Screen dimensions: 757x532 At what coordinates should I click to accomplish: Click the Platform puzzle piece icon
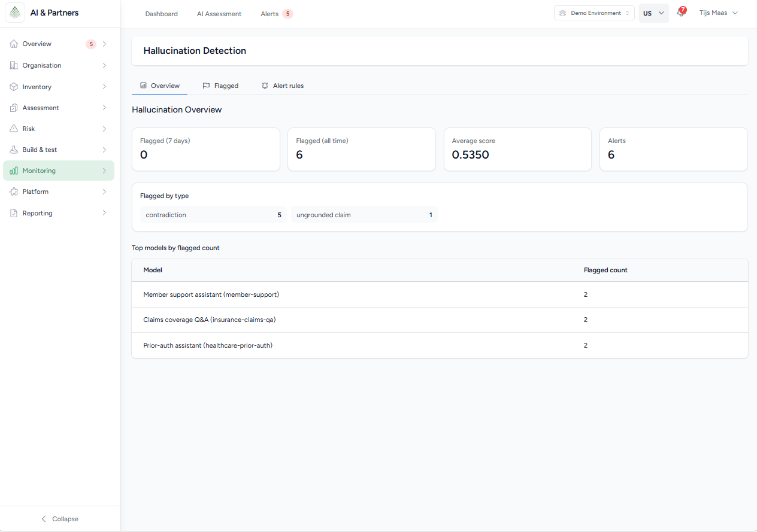[14, 191]
